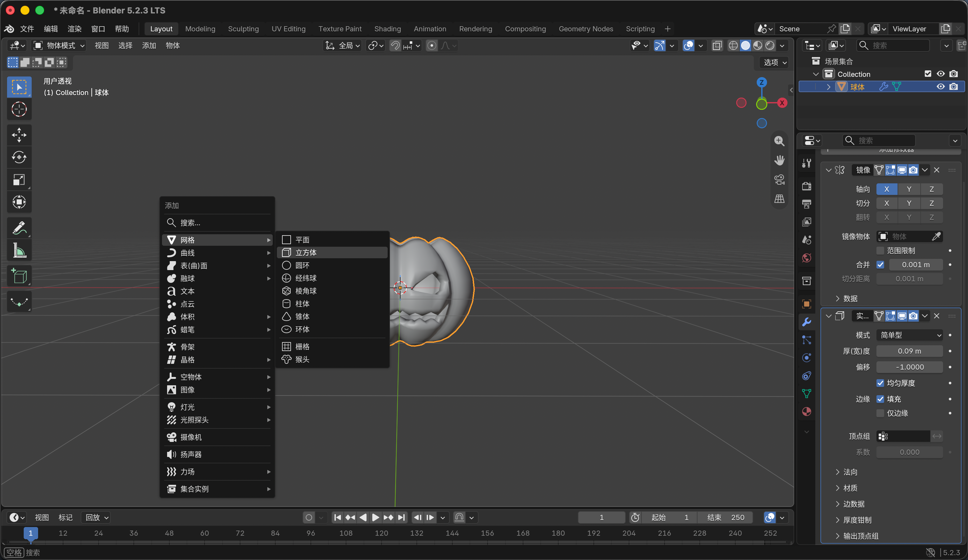Open the World properties tab icon
Screen dimensions: 968x560
click(x=807, y=258)
